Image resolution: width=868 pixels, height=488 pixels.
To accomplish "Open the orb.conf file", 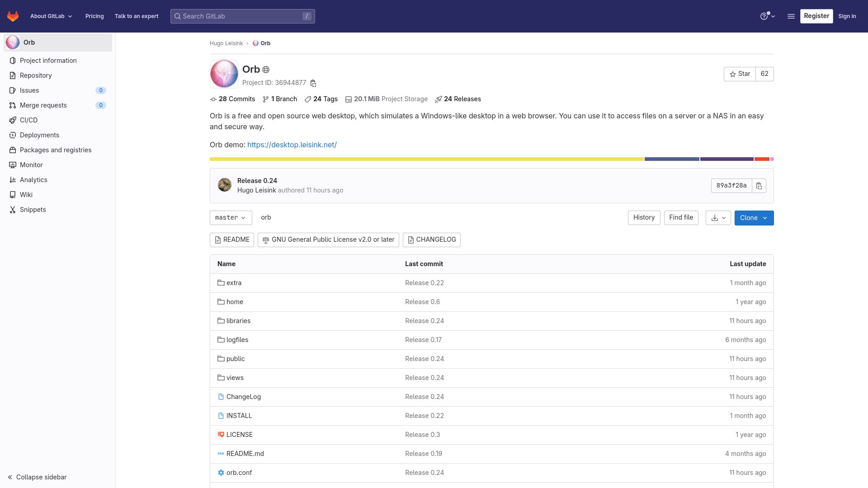I will coord(239,473).
